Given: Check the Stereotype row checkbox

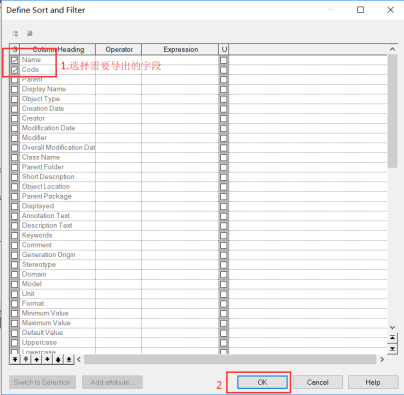Looking at the screenshot, I should coord(15,265).
